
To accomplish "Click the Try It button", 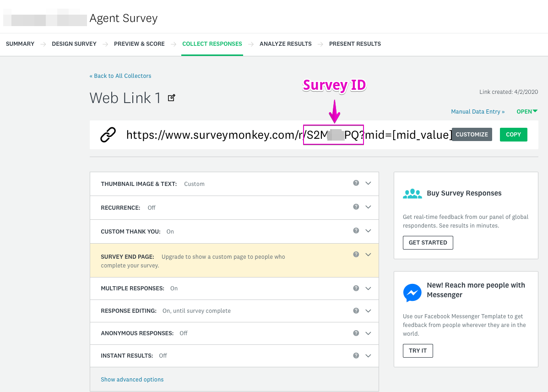I will (418, 351).
